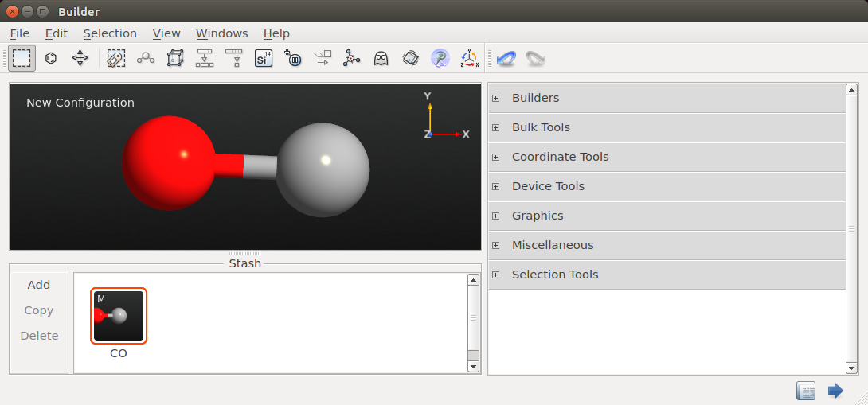Open the Edit menu
Viewport: 868px width, 405px height.
click(x=57, y=33)
